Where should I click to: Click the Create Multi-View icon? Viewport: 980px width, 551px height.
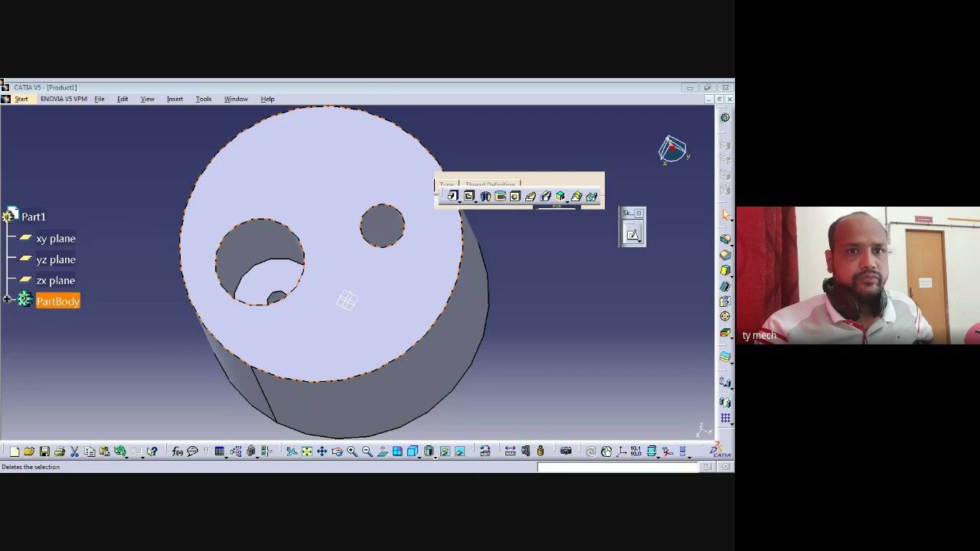[397, 452]
